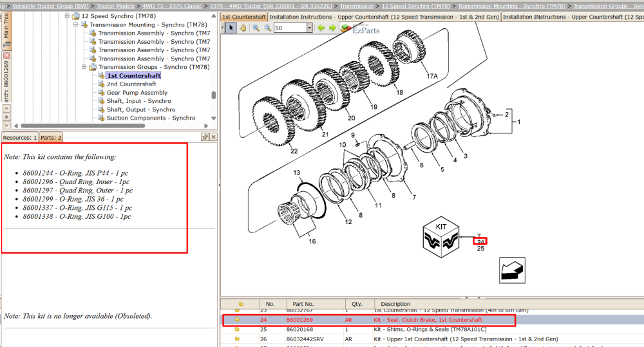Image resolution: width=644 pixels, height=347 pixels.
Task: Click the note icon for part row 24
Action: click(237, 319)
